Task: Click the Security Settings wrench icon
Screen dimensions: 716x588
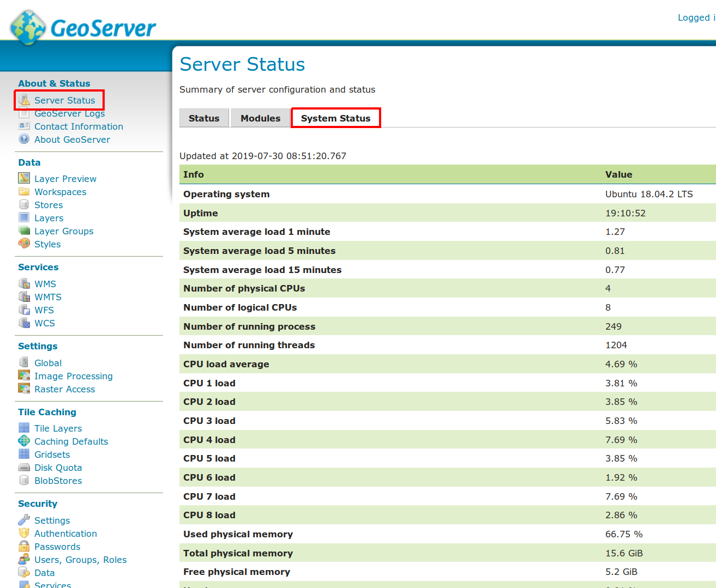Action: (x=24, y=520)
